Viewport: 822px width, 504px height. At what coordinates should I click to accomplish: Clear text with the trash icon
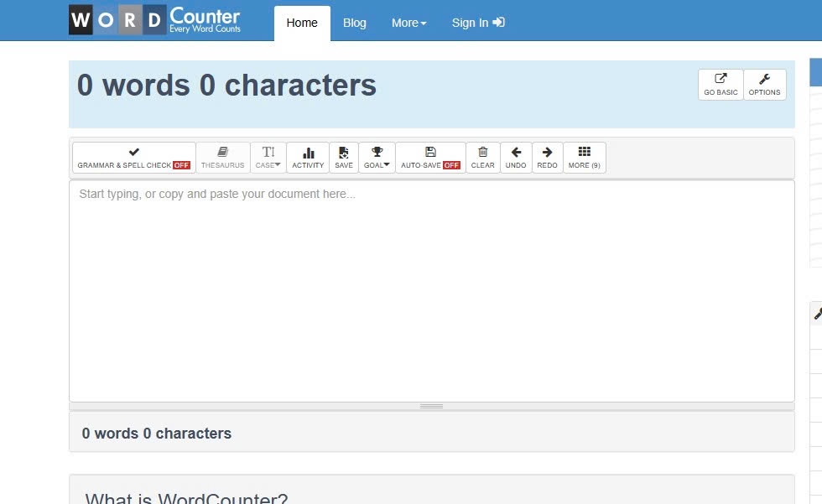click(483, 157)
